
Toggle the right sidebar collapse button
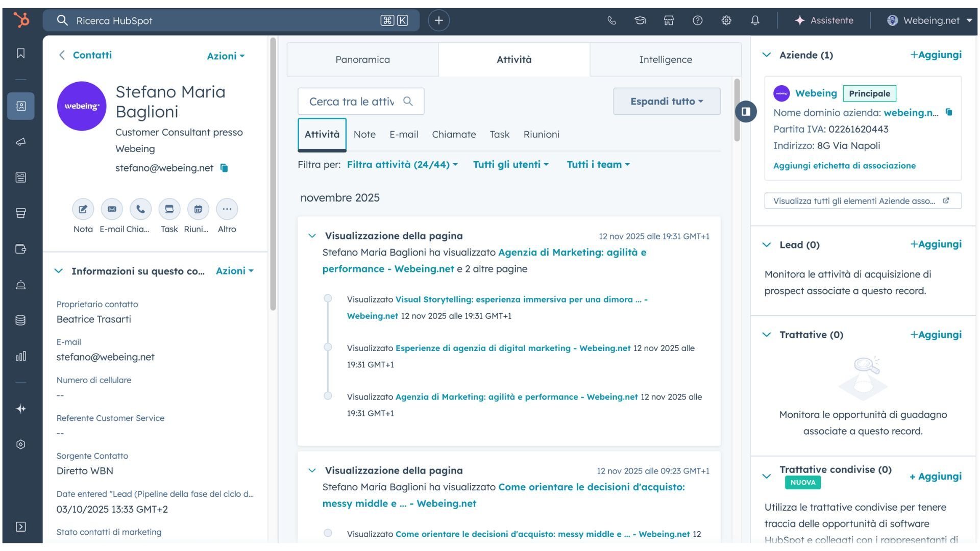point(746,112)
